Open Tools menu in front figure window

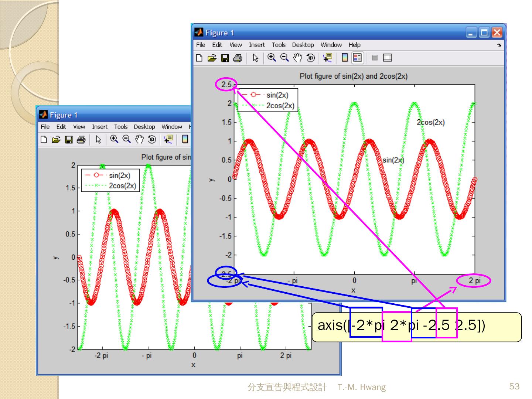[x=279, y=45]
